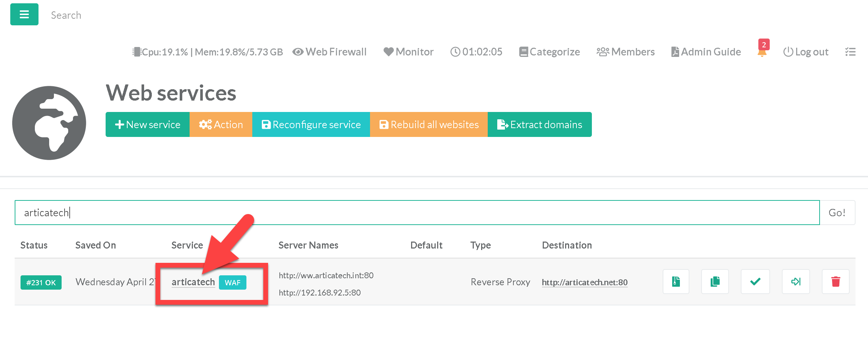Open the task list icon at far right
The height and width of the screenshot is (337, 868).
850,52
